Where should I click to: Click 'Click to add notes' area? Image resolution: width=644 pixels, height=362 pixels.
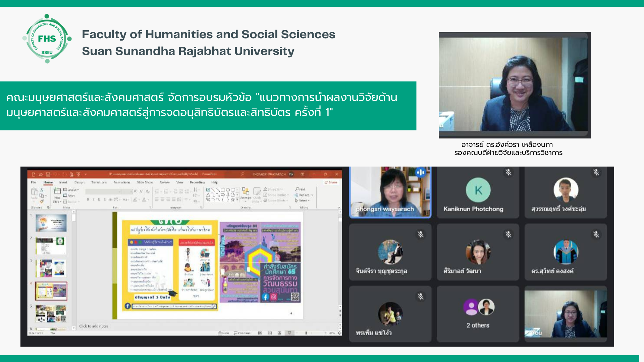point(94,326)
